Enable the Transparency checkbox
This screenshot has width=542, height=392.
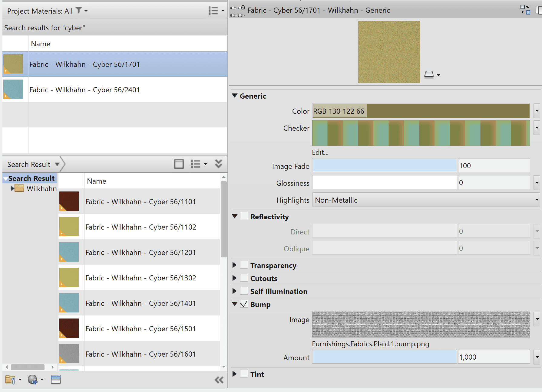pyautogui.click(x=244, y=265)
